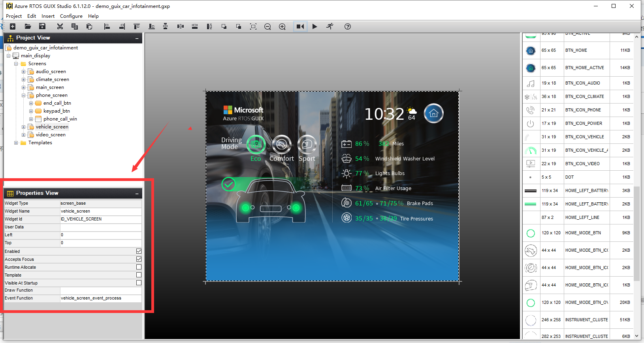Expand the climate_screen tree node
644x343 pixels.
pyautogui.click(x=23, y=79)
